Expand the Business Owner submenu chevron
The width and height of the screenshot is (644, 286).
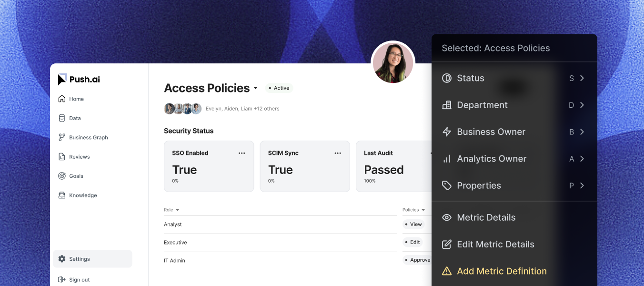coord(582,132)
